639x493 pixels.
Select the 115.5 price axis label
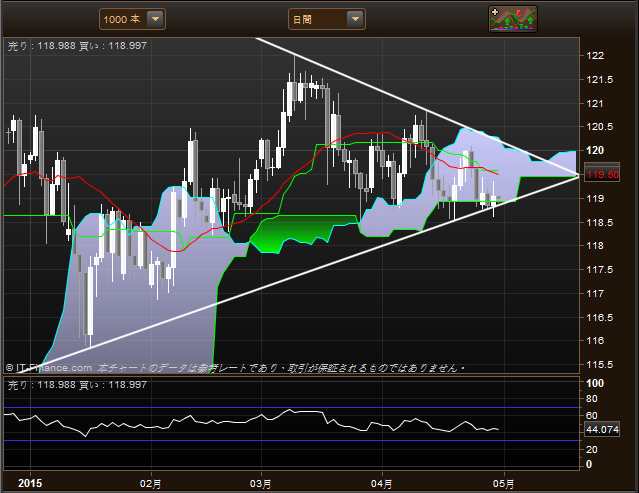pos(599,365)
